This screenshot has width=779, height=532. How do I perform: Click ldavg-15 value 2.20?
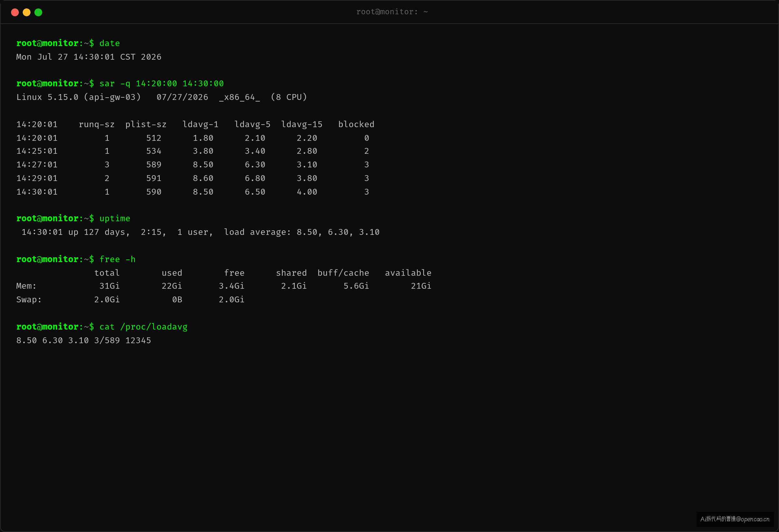point(307,138)
